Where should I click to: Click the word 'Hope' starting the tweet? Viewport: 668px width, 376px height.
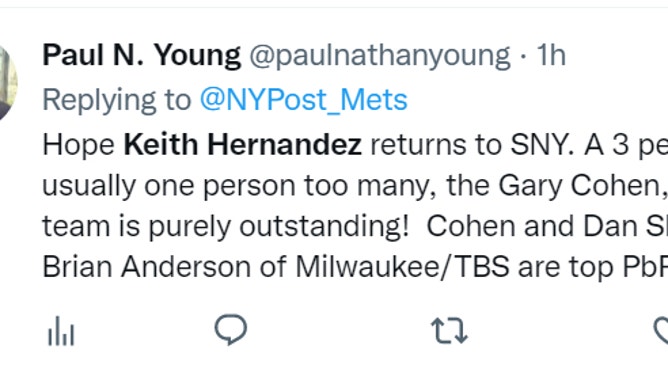click(78, 145)
